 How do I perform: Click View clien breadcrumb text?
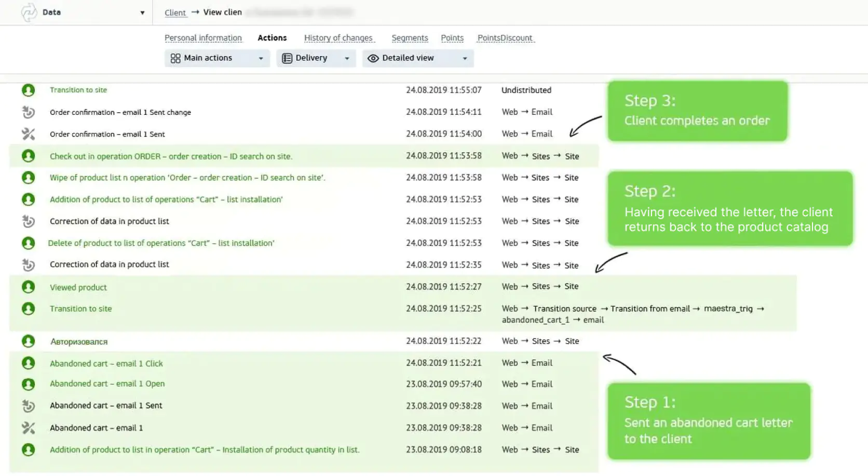click(223, 12)
